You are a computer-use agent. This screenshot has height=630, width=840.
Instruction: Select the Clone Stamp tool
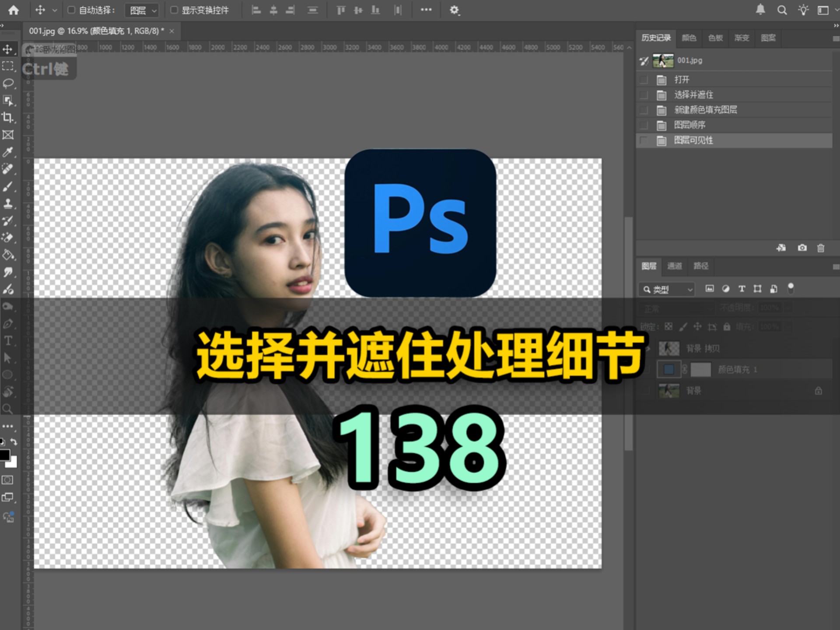click(8, 203)
